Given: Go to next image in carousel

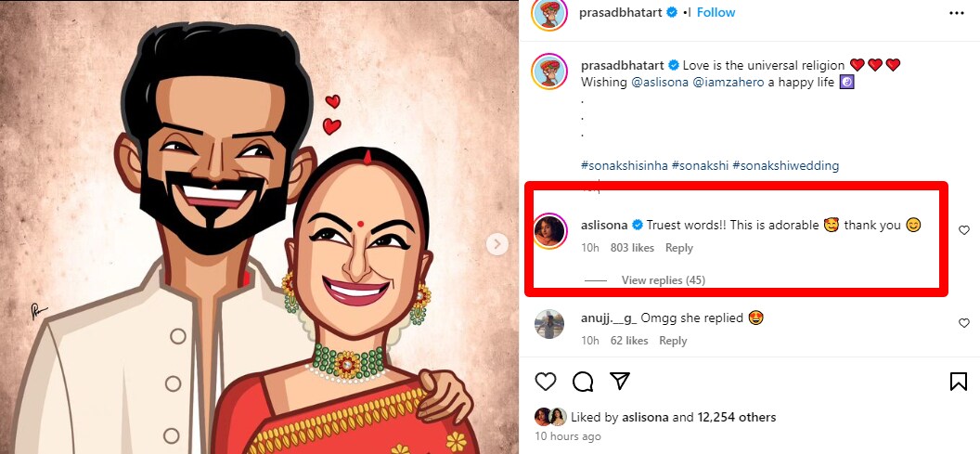Looking at the screenshot, I should click(498, 244).
